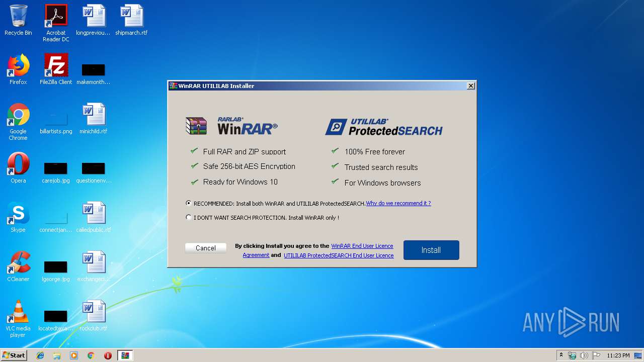The width and height of the screenshot is (644, 362).
Task: Open the Start menu
Action: 14,355
